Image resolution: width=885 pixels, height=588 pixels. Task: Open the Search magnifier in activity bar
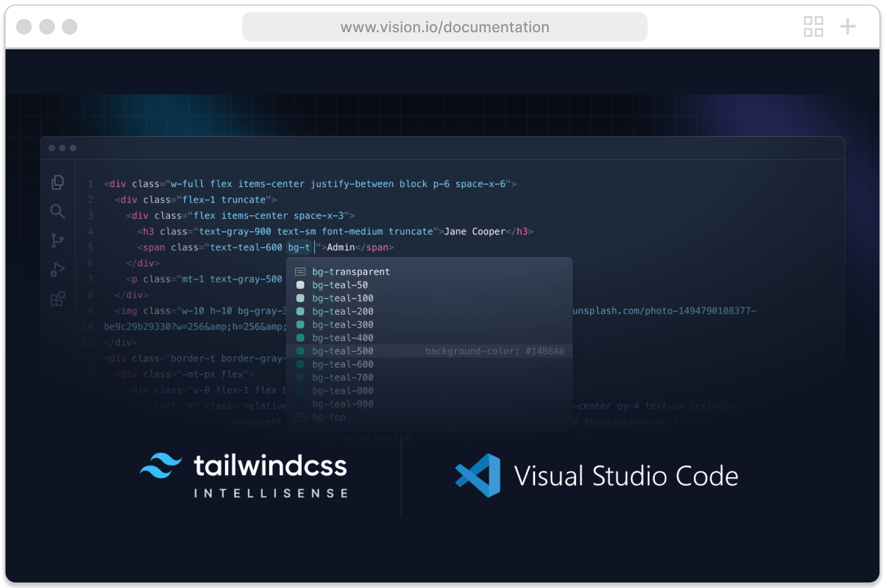point(58,212)
